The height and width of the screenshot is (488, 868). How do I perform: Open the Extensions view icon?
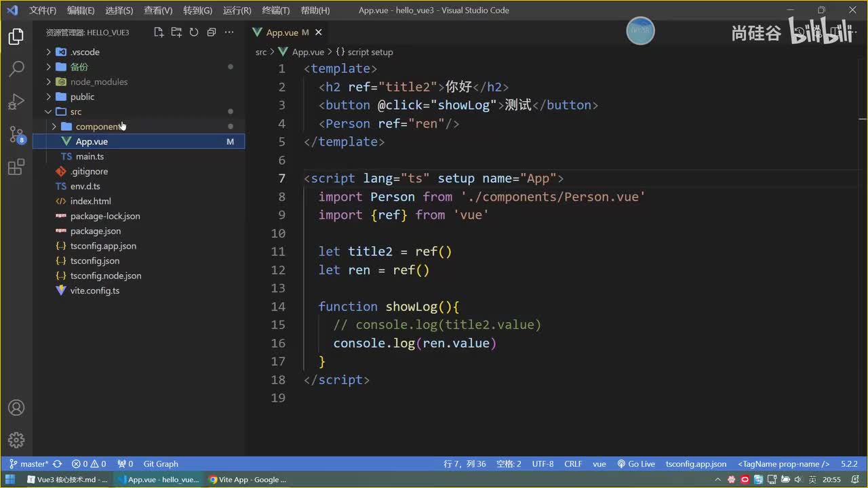16,167
